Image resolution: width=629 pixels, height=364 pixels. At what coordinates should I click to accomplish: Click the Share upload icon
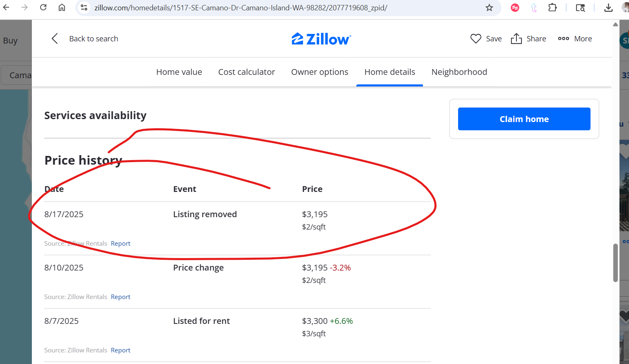coord(516,38)
